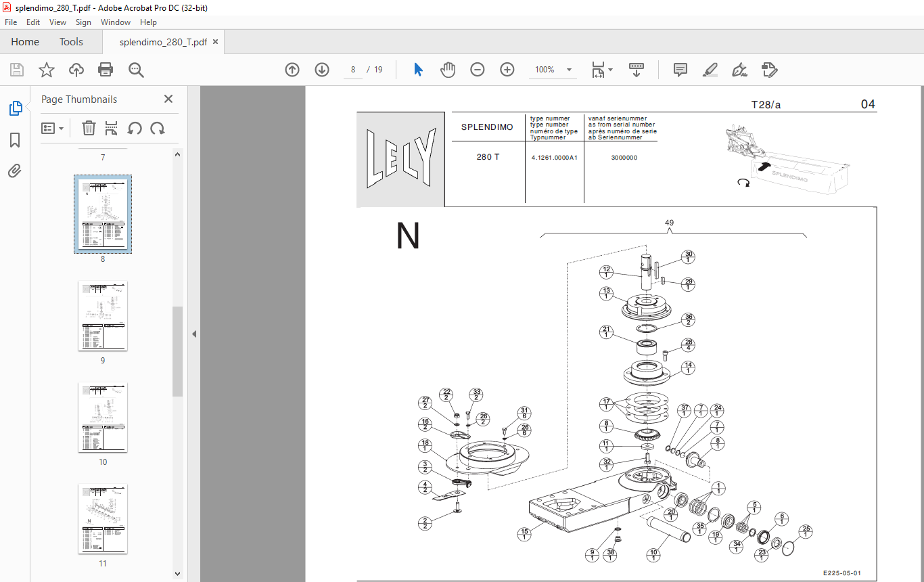This screenshot has width=924, height=582.
Task: Activate the hand pan tool
Action: pos(448,70)
